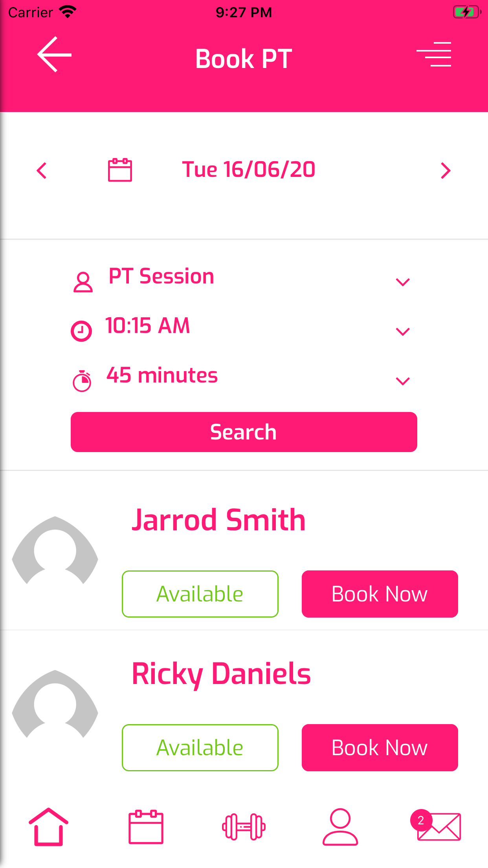This screenshot has width=488, height=868.
Task: Select the date Tue 16/06/20
Action: [248, 170]
